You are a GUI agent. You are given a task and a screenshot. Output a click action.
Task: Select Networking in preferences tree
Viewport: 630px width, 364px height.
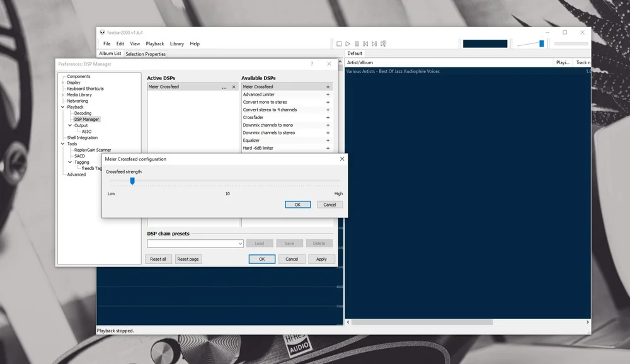(x=77, y=101)
